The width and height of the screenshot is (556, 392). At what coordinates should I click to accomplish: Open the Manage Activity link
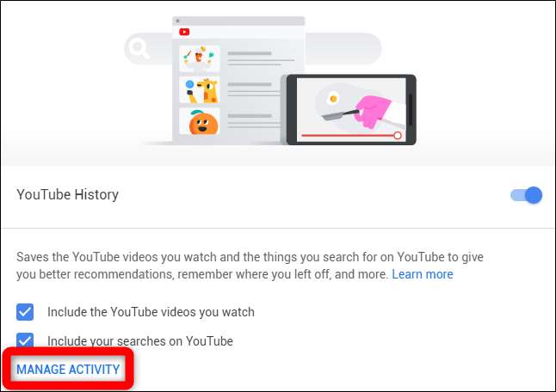tap(68, 370)
